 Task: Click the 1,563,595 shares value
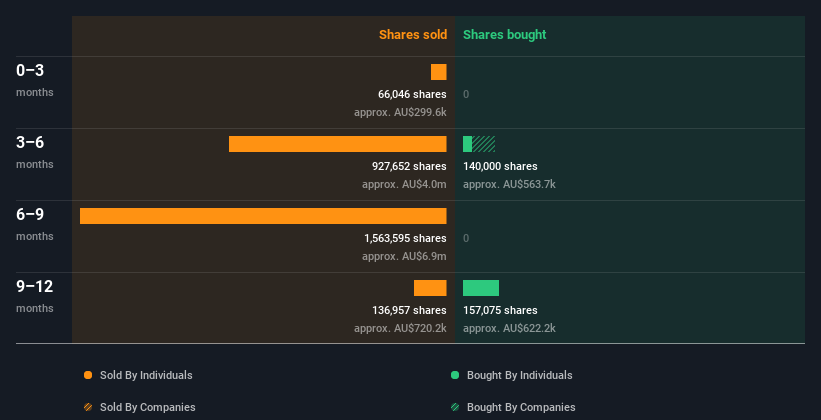(x=405, y=238)
